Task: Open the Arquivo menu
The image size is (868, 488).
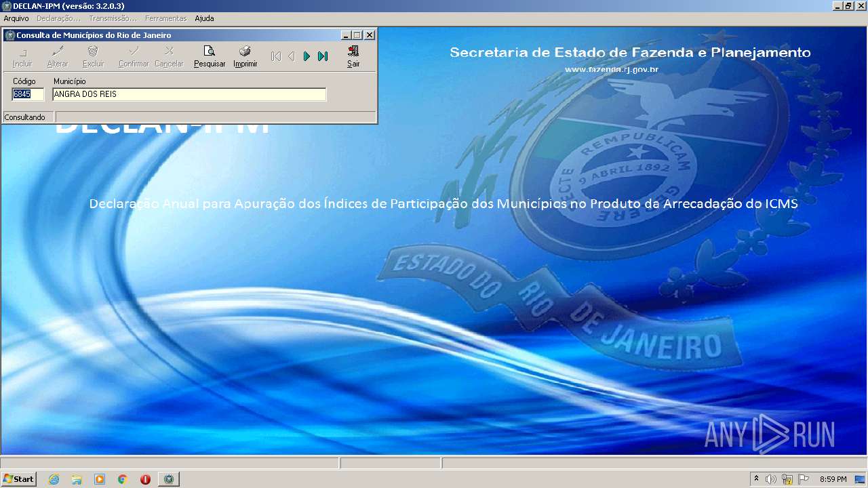Action: pos(16,18)
